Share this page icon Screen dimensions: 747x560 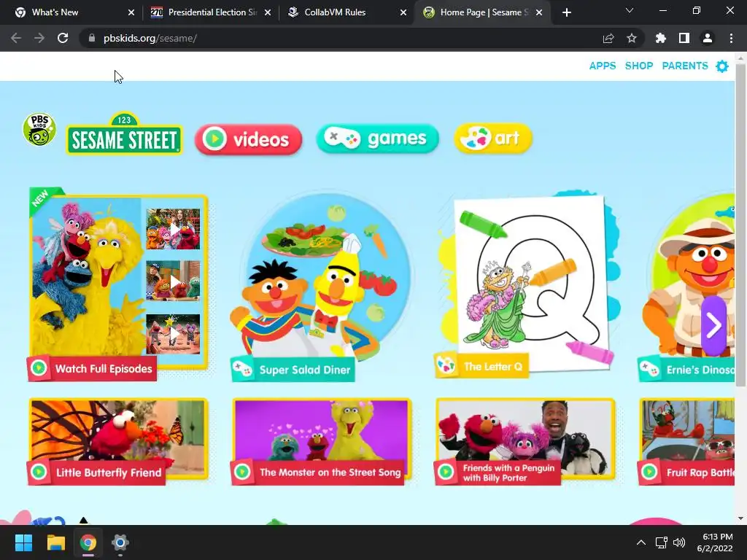point(608,38)
